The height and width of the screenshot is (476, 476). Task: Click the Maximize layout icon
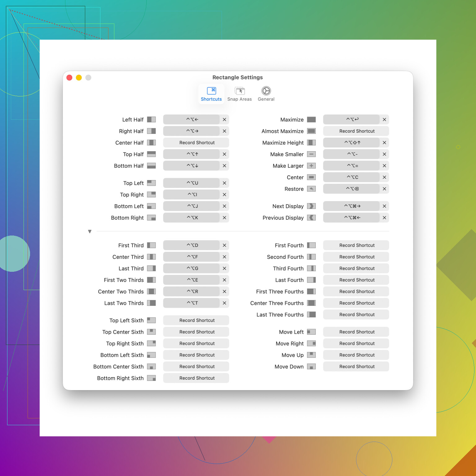coord(311,120)
